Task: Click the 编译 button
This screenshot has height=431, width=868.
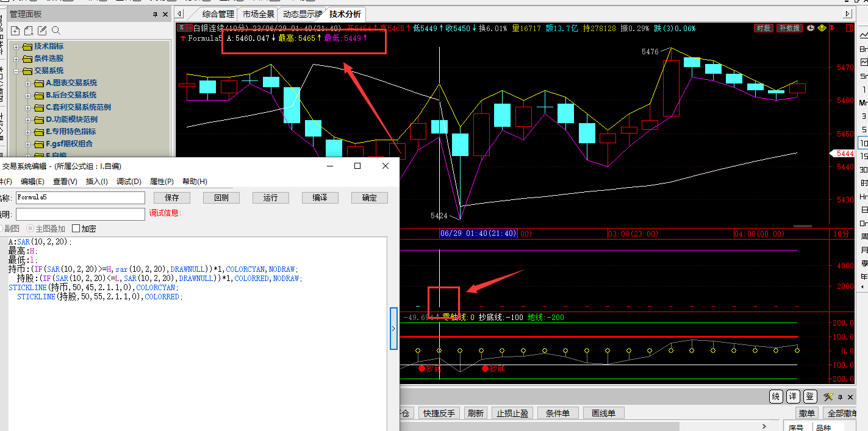Action: pyautogui.click(x=320, y=198)
